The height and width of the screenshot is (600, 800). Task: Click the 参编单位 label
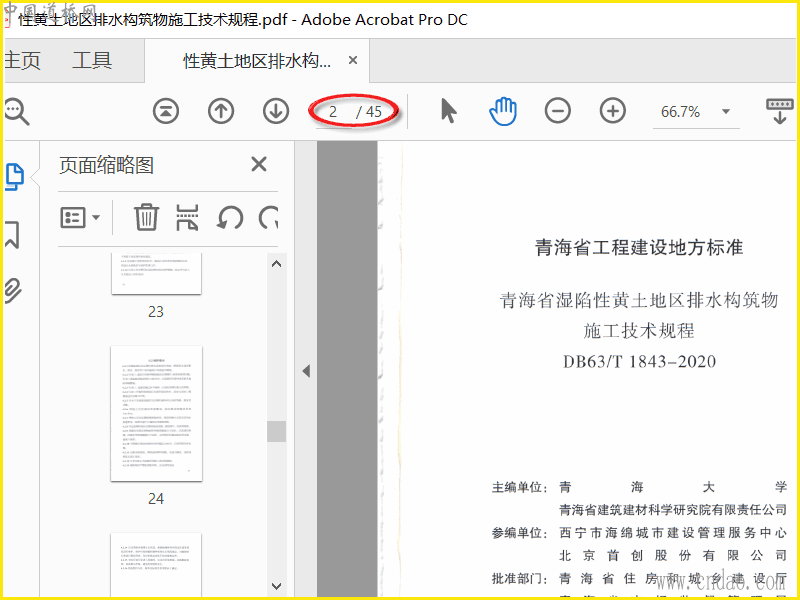[x=517, y=533]
